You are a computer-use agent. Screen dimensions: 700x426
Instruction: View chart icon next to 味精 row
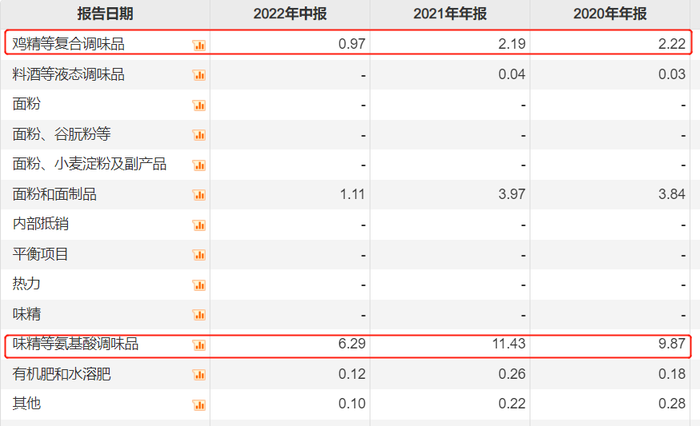[199, 315]
